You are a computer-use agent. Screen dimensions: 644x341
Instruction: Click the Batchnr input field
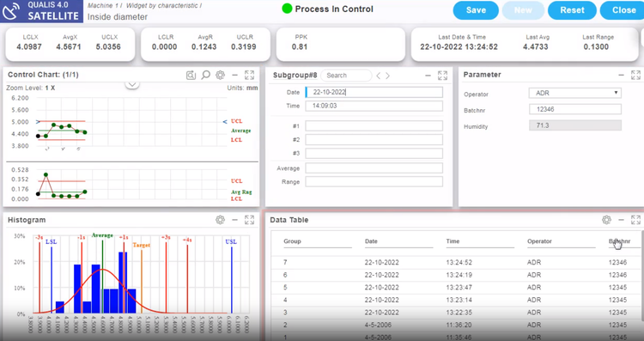point(575,109)
